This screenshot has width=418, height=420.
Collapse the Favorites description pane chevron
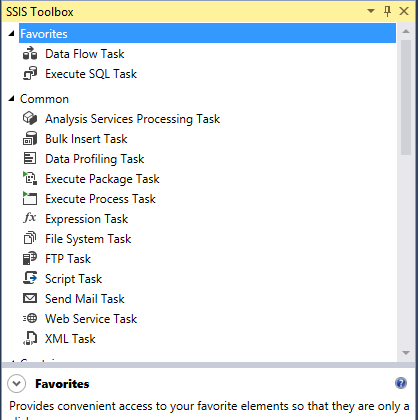pyautogui.click(x=16, y=383)
